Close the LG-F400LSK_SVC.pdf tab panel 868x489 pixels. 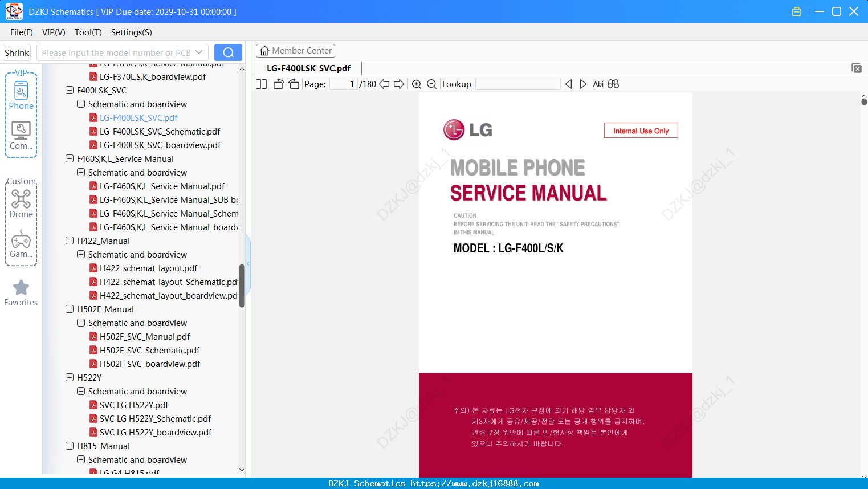857,68
